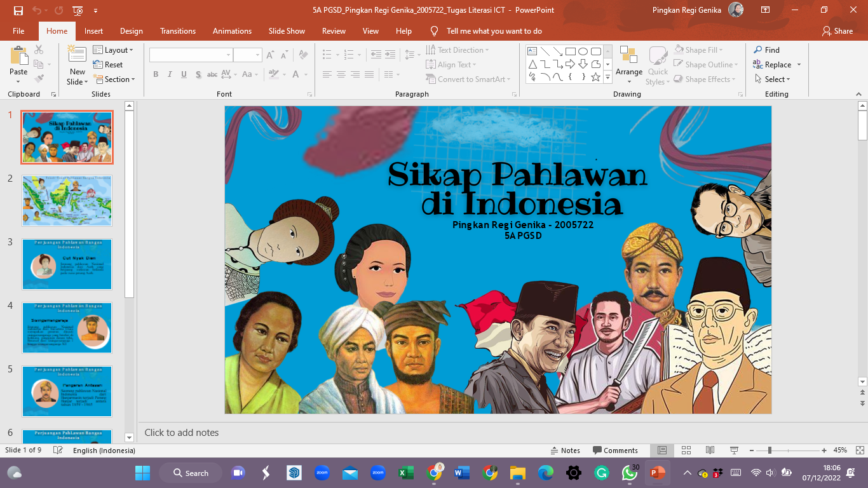Switch to Slide Sorter view
Image resolution: width=868 pixels, height=488 pixels.
[x=686, y=450]
